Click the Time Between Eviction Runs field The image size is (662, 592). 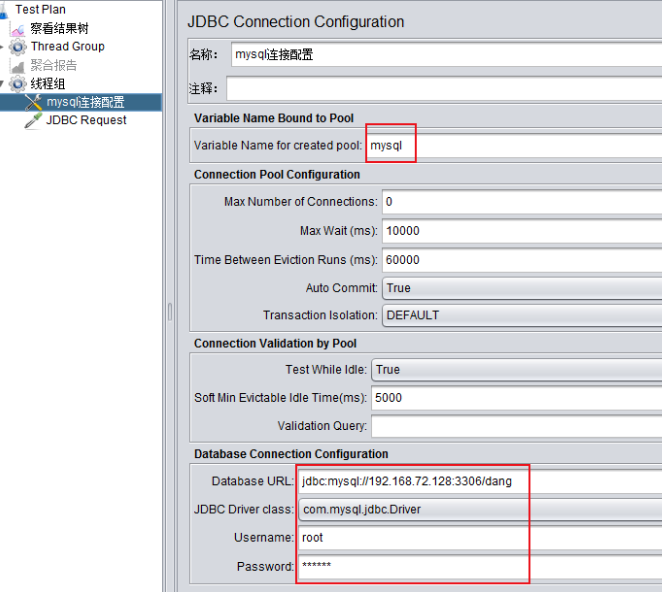click(522, 260)
